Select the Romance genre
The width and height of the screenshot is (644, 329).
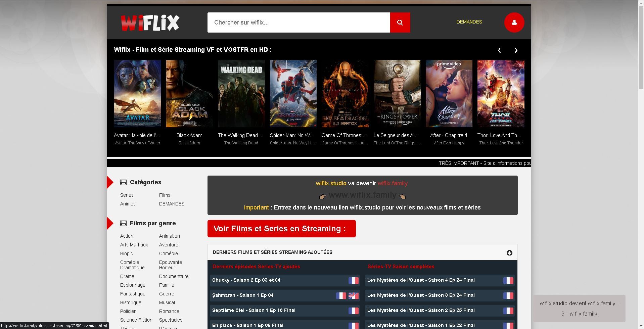[169, 311]
